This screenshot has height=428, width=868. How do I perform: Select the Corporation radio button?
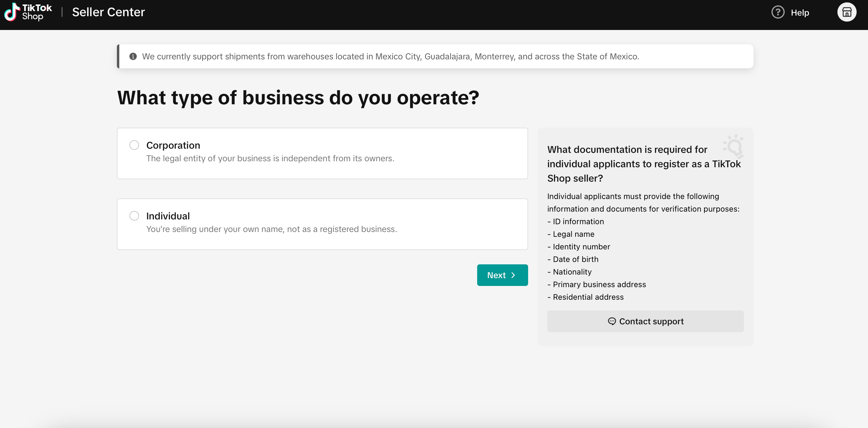(134, 145)
